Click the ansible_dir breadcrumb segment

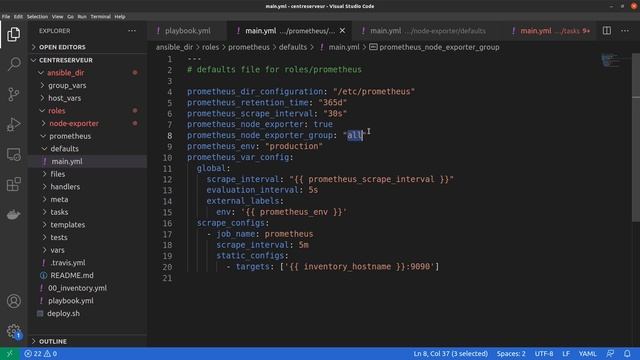(174, 47)
